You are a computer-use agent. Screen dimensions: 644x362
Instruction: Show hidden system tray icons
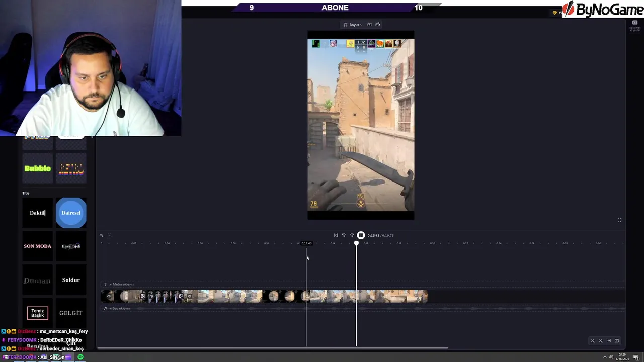605,357
